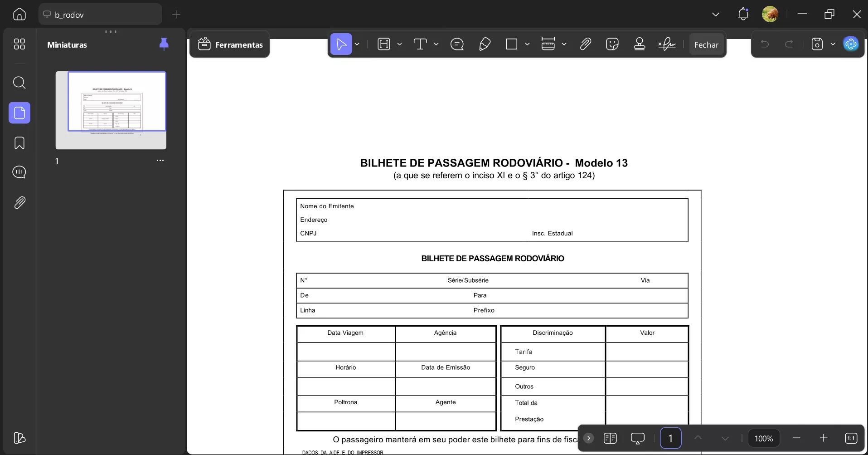Expand the save options dropdown
The width and height of the screenshot is (868, 455).
pos(833,44)
